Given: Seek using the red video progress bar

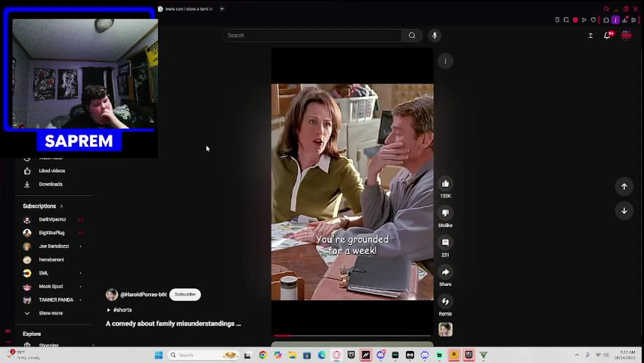Looking at the screenshot, I should tap(352, 335).
